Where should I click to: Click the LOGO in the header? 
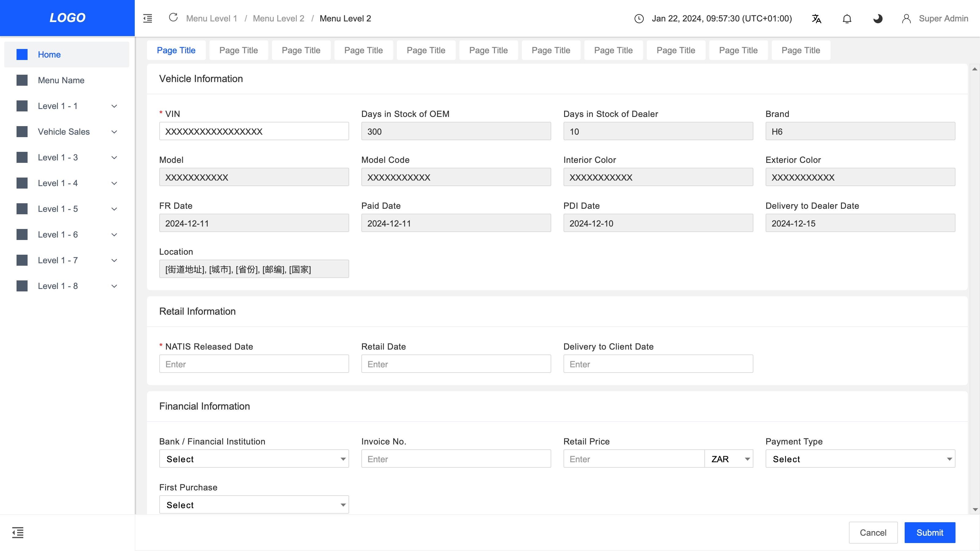click(67, 18)
